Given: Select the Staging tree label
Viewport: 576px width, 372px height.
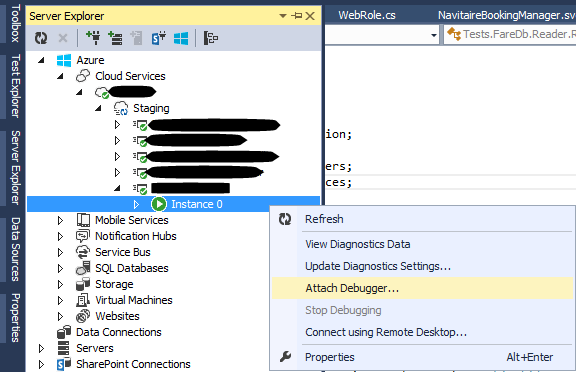Looking at the screenshot, I should [x=151, y=108].
